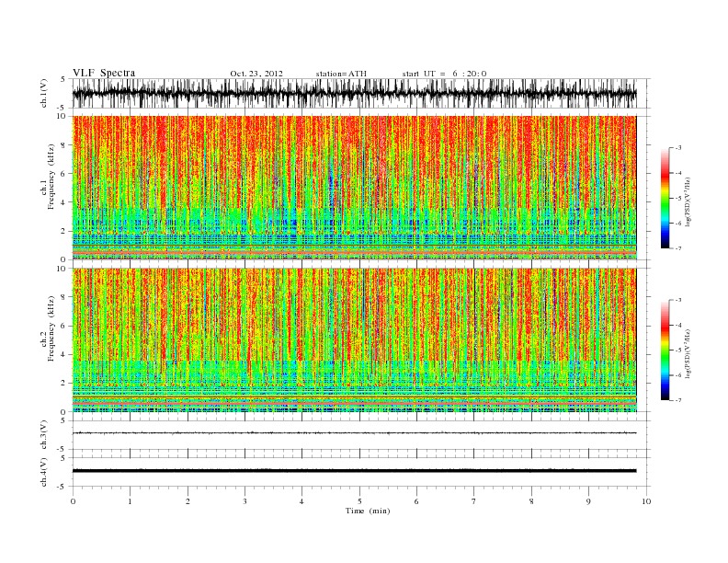Click the ch.1 frequency tick '8'

[x=64, y=145]
